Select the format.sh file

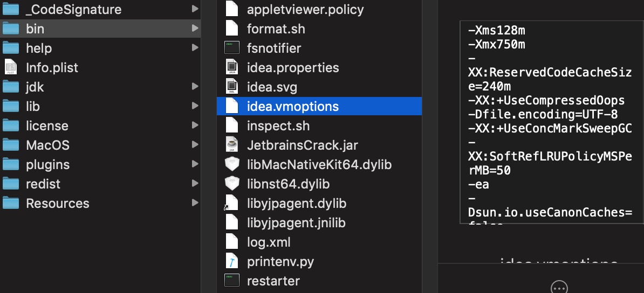pos(319,29)
